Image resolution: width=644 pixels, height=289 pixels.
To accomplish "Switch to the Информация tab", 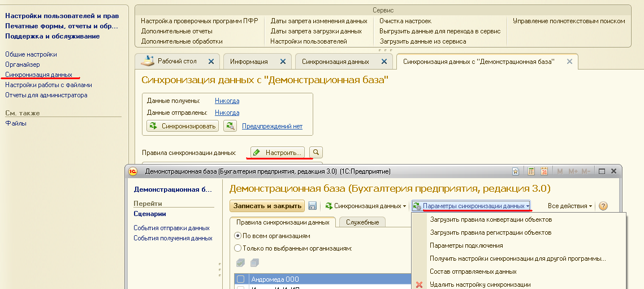I will point(249,62).
